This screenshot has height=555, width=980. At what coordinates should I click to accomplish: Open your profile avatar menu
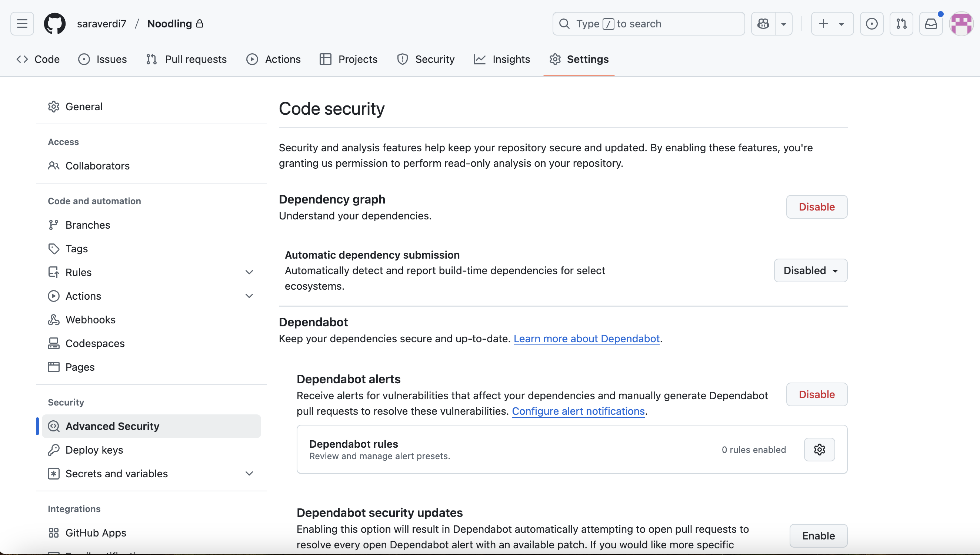pyautogui.click(x=961, y=23)
